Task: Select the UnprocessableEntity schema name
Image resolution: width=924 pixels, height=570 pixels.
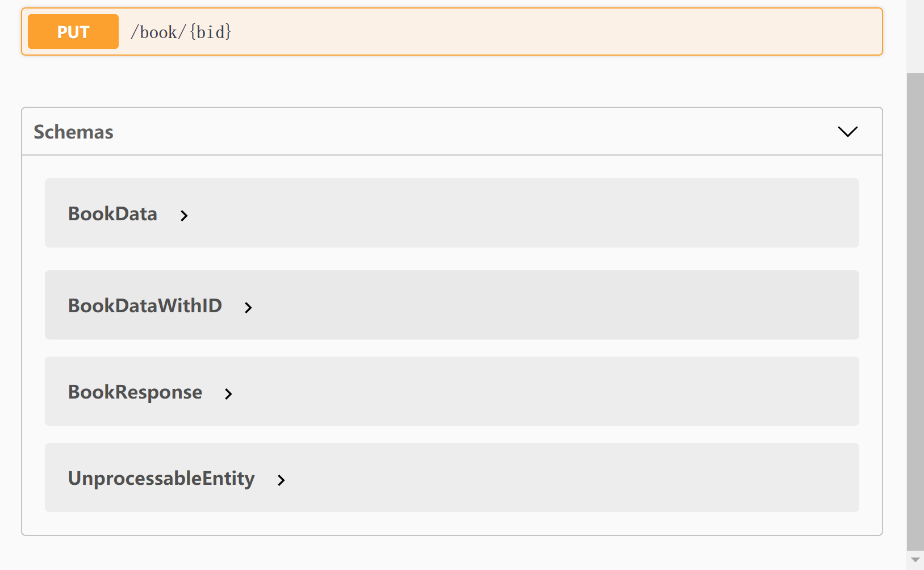Action: tap(161, 479)
